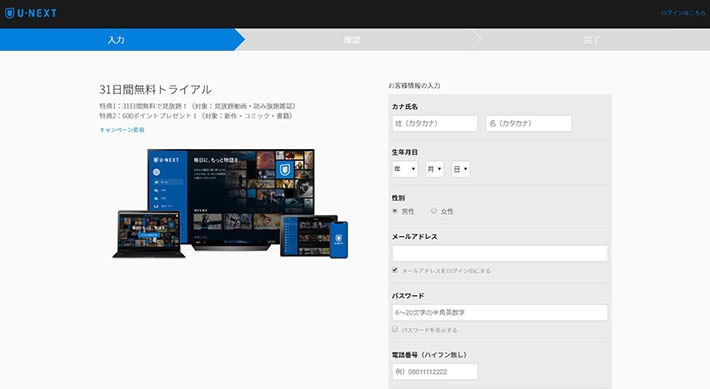
Task: Select the middle confirmation step tab
Action: 352,40
